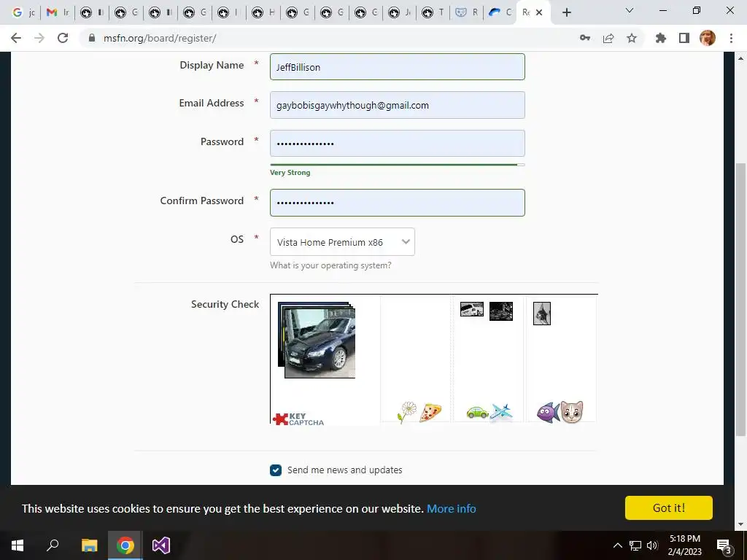Click the cat face captcha icon
The image size is (747, 560).
pos(572,412)
